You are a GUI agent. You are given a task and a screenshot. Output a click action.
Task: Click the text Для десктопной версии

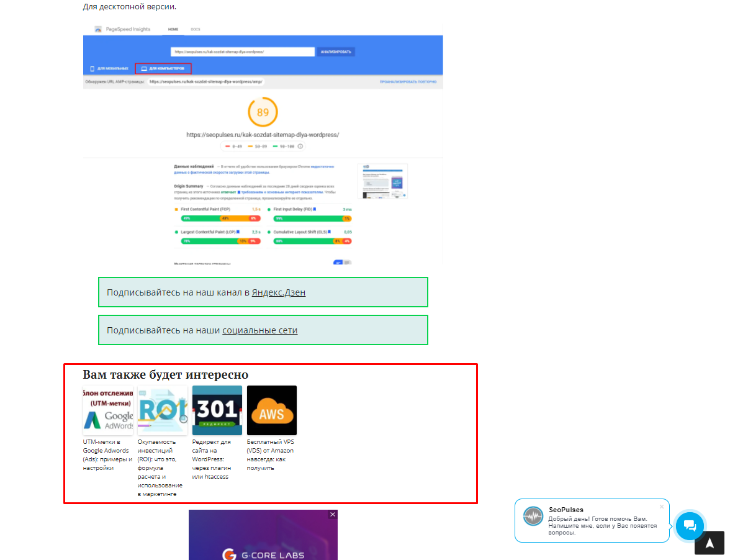click(129, 6)
